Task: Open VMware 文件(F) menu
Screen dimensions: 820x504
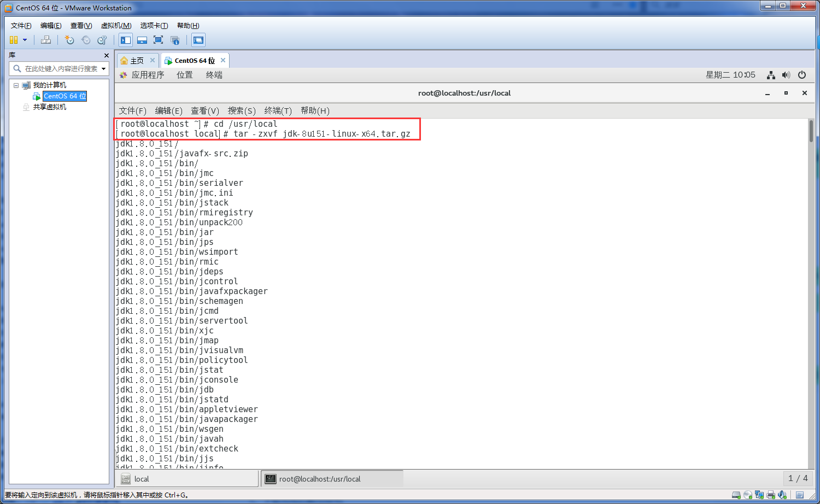Action: click(x=21, y=26)
